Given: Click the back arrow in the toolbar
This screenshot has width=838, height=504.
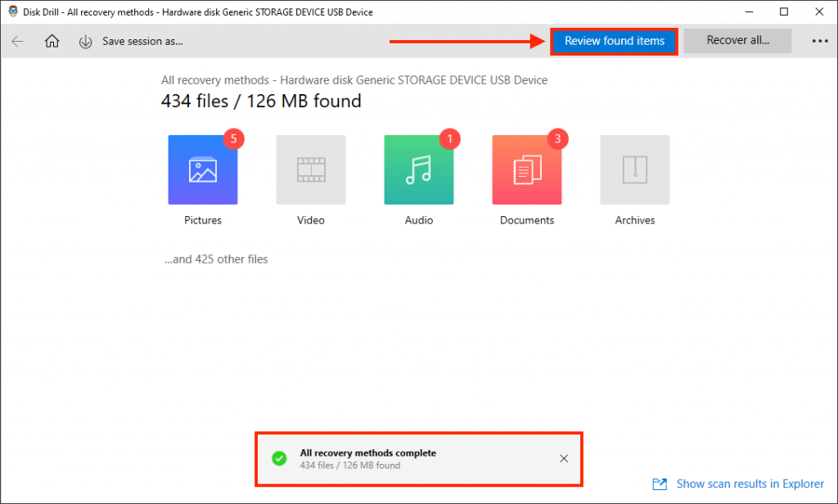Looking at the screenshot, I should 17,40.
